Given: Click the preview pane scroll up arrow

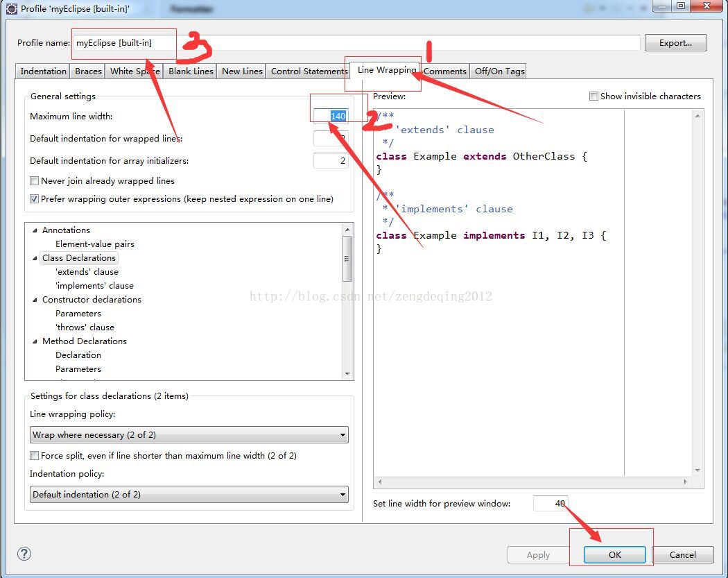Looking at the screenshot, I should (x=697, y=116).
